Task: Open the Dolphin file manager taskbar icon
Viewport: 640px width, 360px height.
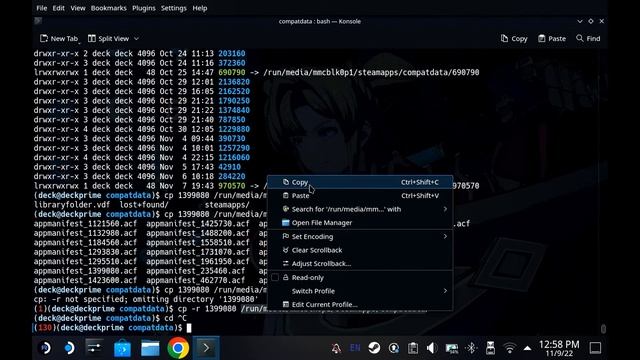Action: (150, 348)
